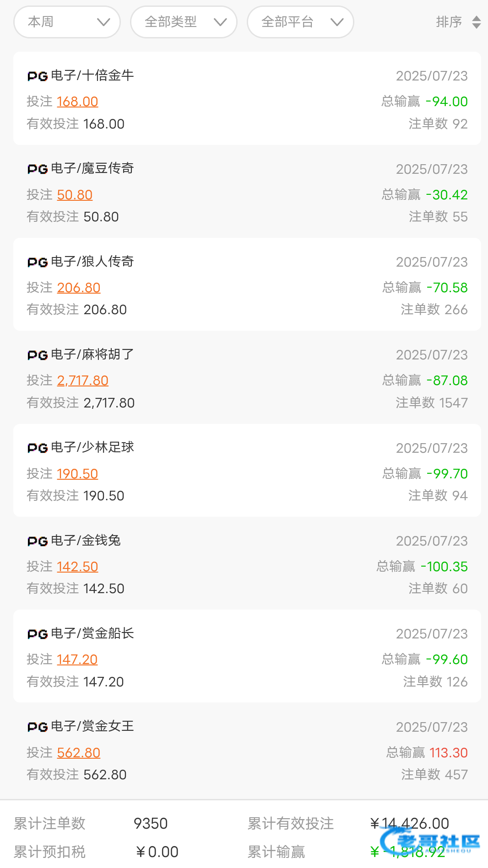Viewport: 488px width, 868px height.
Task: Select the 赏金女王 record card
Action: [x=247, y=750]
